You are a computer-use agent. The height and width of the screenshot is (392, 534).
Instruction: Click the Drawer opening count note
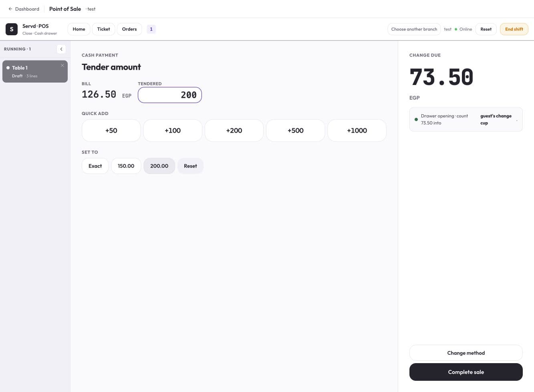click(x=466, y=119)
